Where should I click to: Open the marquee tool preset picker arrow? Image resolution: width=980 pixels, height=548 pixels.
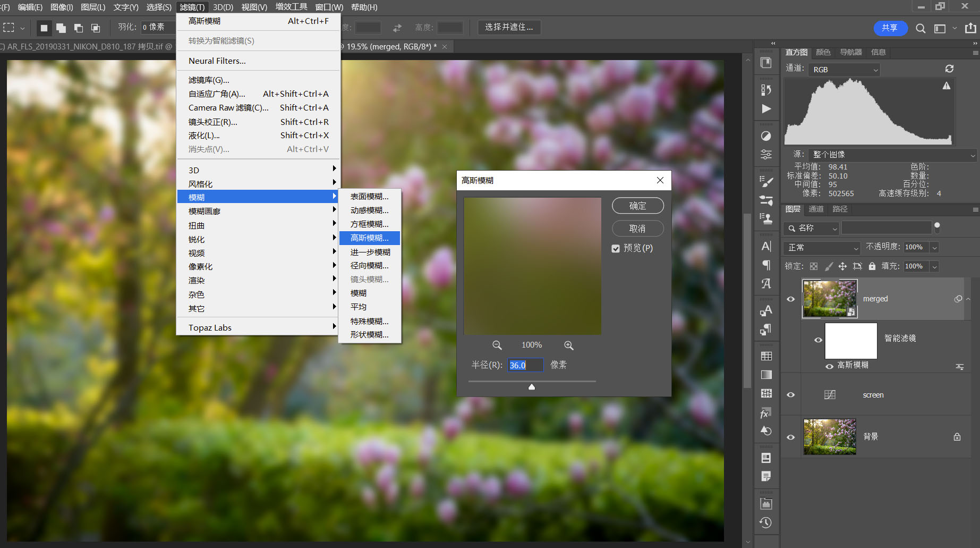[x=22, y=28]
